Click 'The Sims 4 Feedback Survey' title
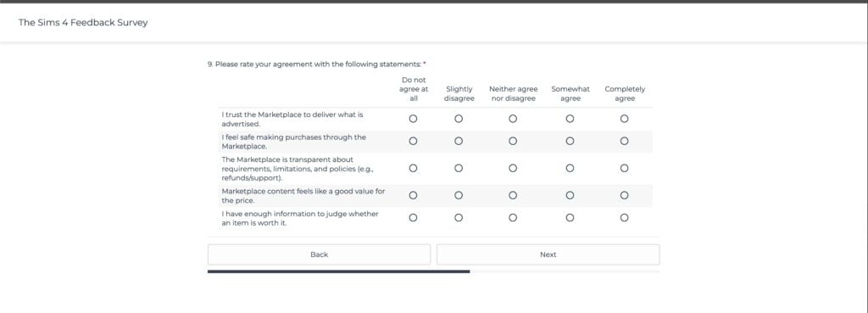 pyautogui.click(x=83, y=23)
